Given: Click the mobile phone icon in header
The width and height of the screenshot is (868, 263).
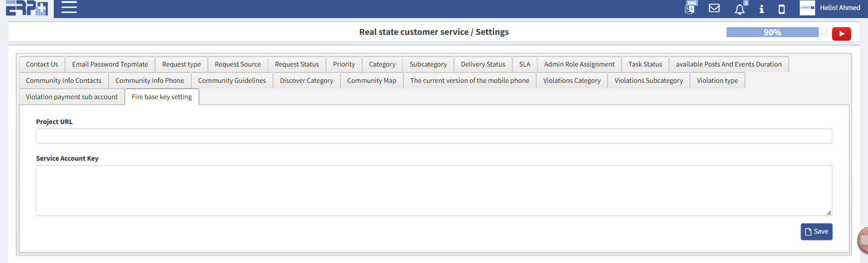Looking at the screenshot, I should click(782, 9).
